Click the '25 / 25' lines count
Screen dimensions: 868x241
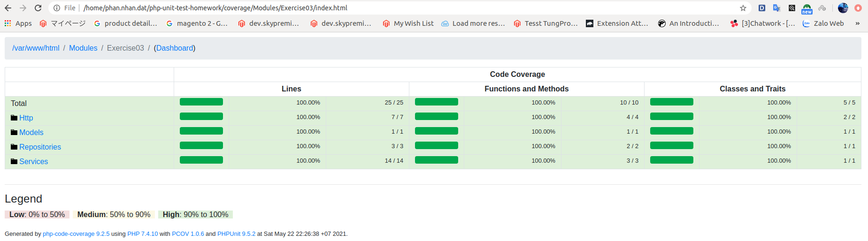pos(394,102)
